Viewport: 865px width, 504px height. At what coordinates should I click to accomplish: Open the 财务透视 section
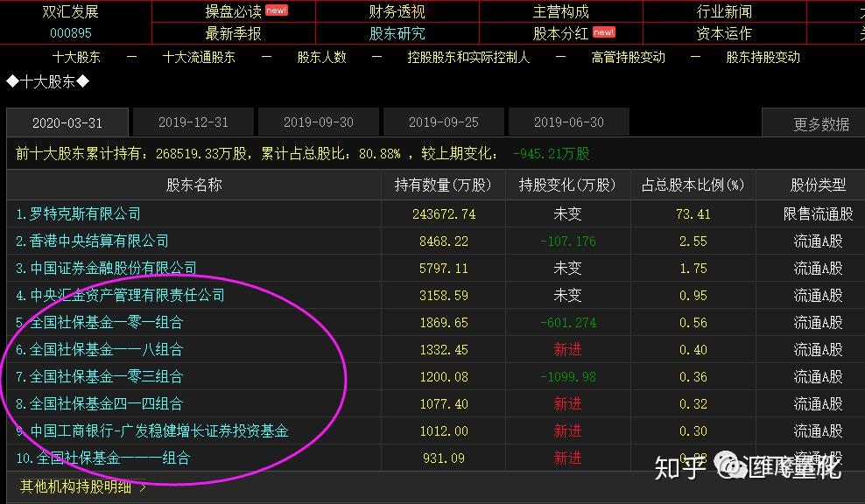[397, 11]
